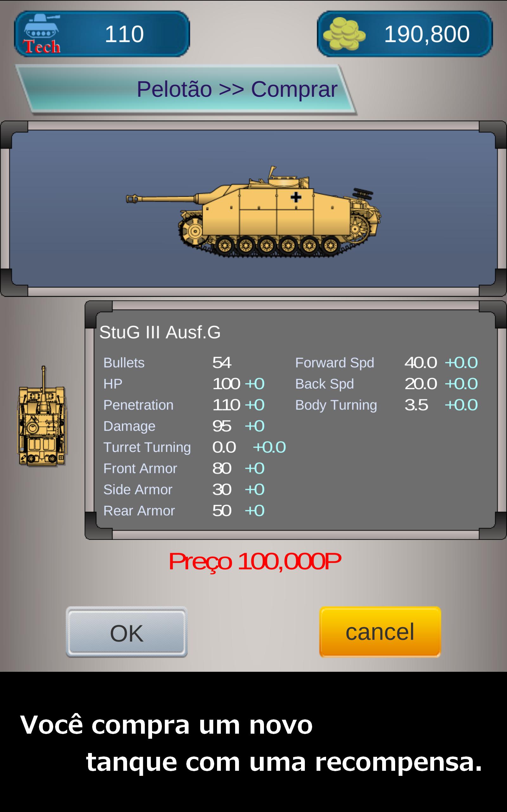This screenshot has width=507, height=812.
Task: Tap the Forward Spd stat row
Action: coord(386,363)
